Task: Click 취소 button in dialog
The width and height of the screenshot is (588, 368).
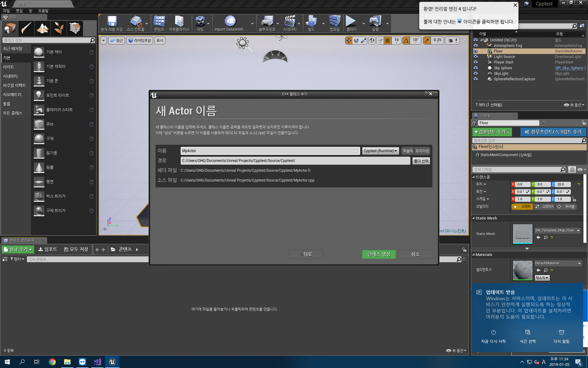Action: (415, 254)
